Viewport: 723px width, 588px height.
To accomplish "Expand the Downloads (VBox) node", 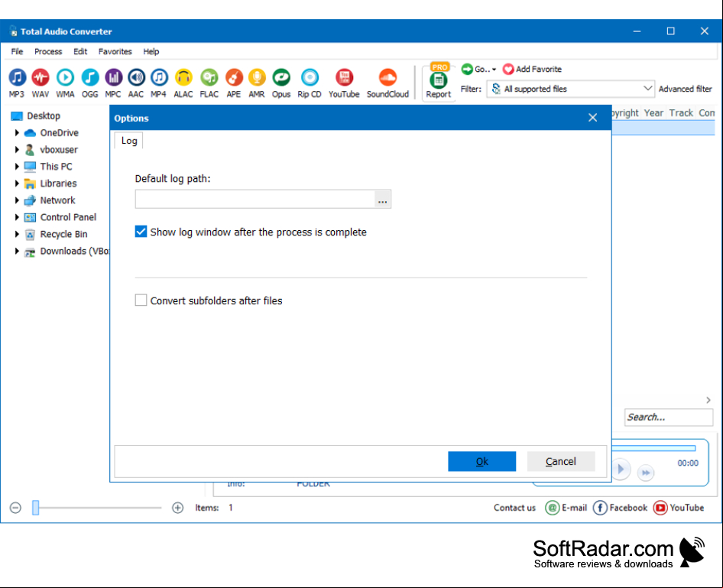I will click(x=17, y=252).
